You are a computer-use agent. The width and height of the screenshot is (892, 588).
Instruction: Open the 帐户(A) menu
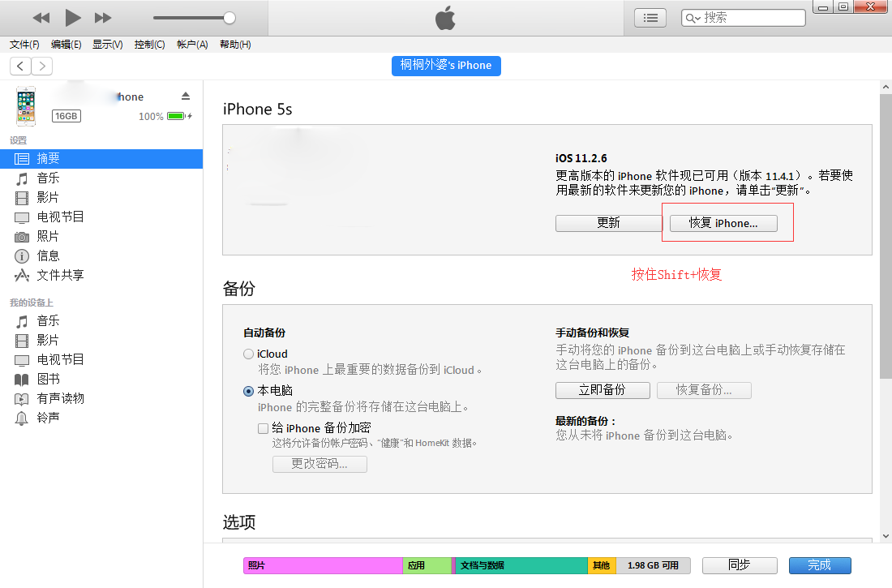(192, 45)
